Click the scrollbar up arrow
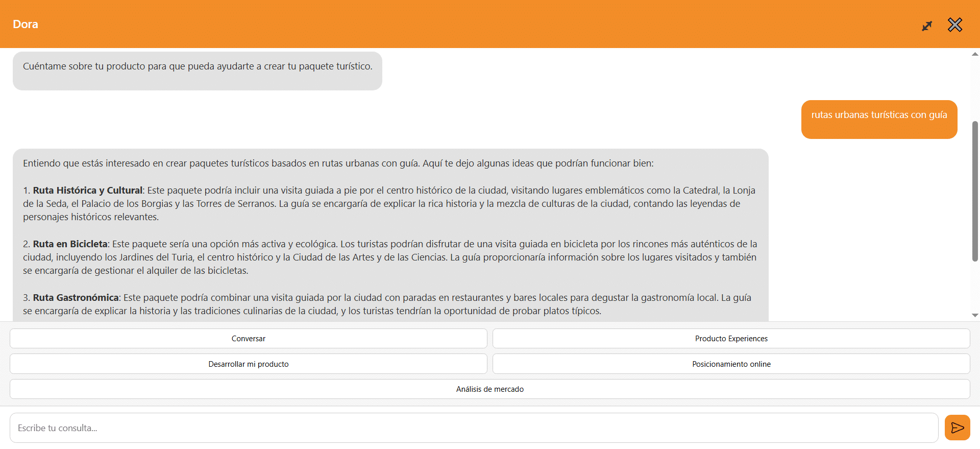 [x=975, y=54]
